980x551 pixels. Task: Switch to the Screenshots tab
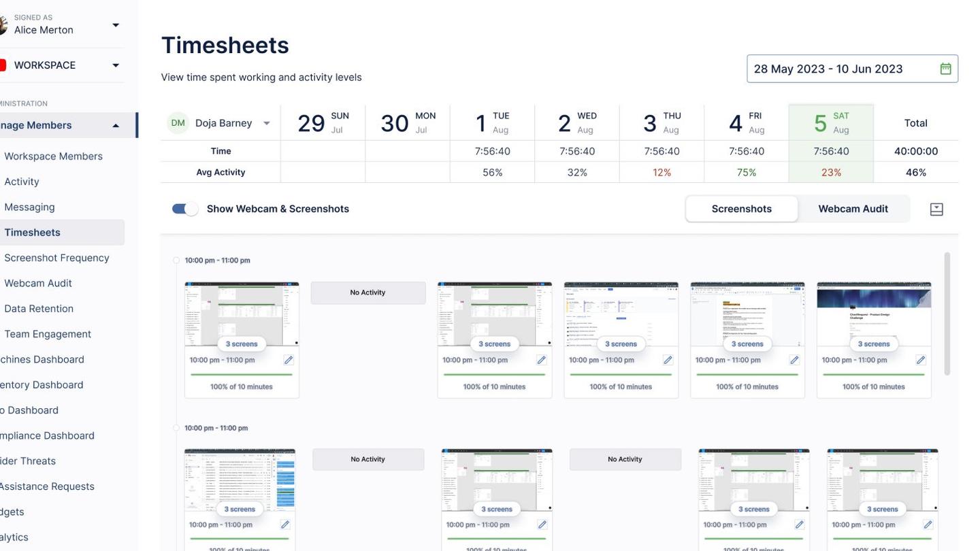point(741,209)
